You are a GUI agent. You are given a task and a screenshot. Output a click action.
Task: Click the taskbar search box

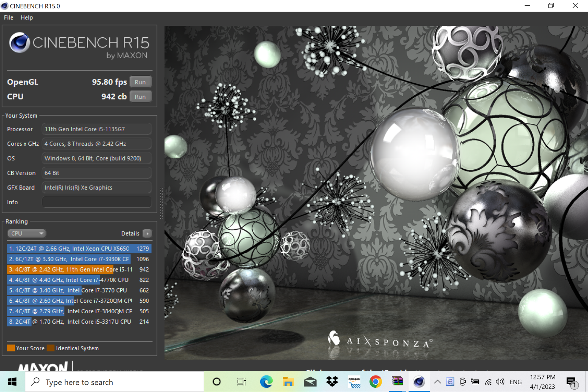(114, 382)
